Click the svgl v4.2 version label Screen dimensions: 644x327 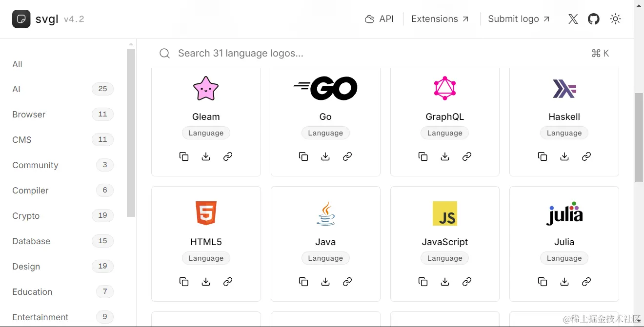click(x=74, y=19)
